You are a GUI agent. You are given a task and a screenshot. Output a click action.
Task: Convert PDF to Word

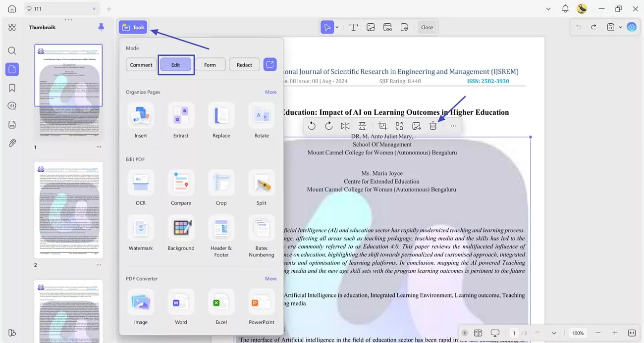(181, 307)
